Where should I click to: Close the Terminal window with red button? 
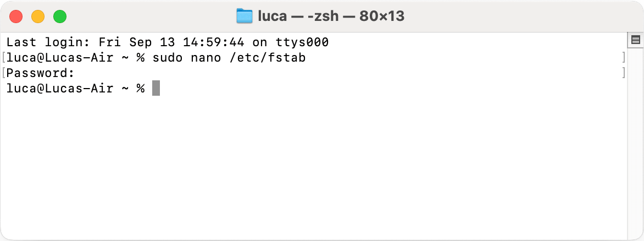(x=16, y=17)
